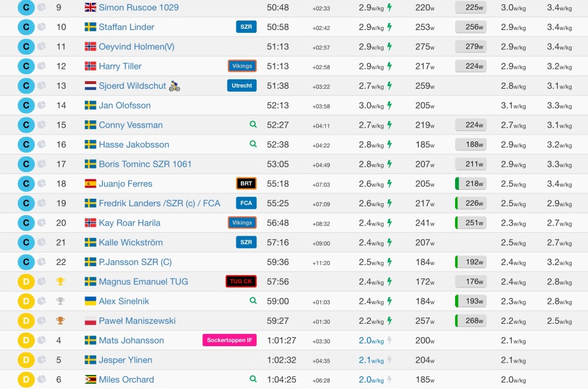Click the grey lightning bolt in Jesper Ylinen's row
This screenshot has width=588, height=392.
[389, 360]
